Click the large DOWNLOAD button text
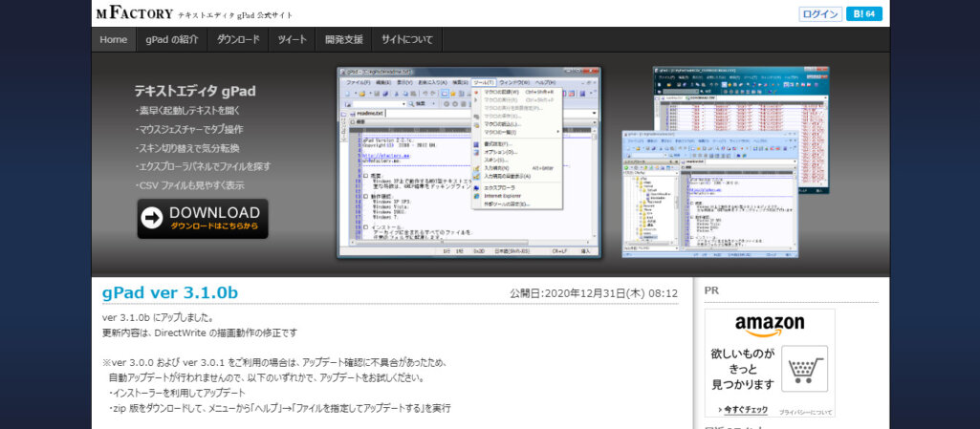The image size is (980, 429). click(x=214, y=213)
